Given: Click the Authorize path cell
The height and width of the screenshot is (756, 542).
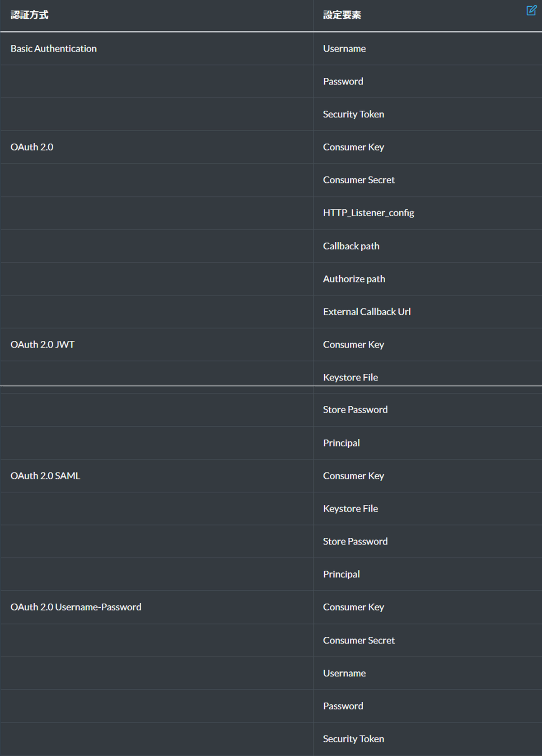Looking at the screenshot, I should click(354, 279).
